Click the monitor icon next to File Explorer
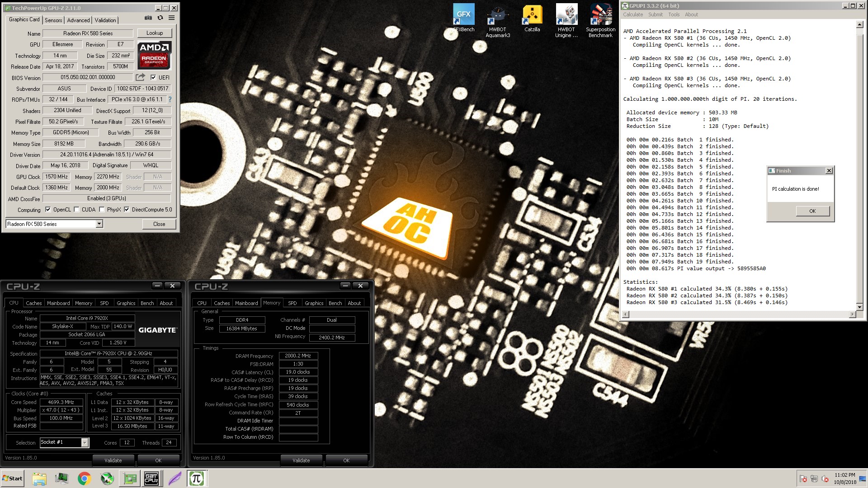The width and height of the screenshot is (868, 488). [62, 479]
